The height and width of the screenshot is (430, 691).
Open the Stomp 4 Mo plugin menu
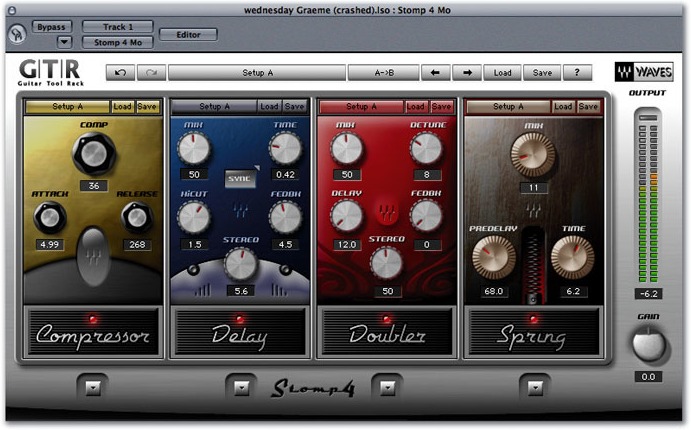tap(118, 42)
